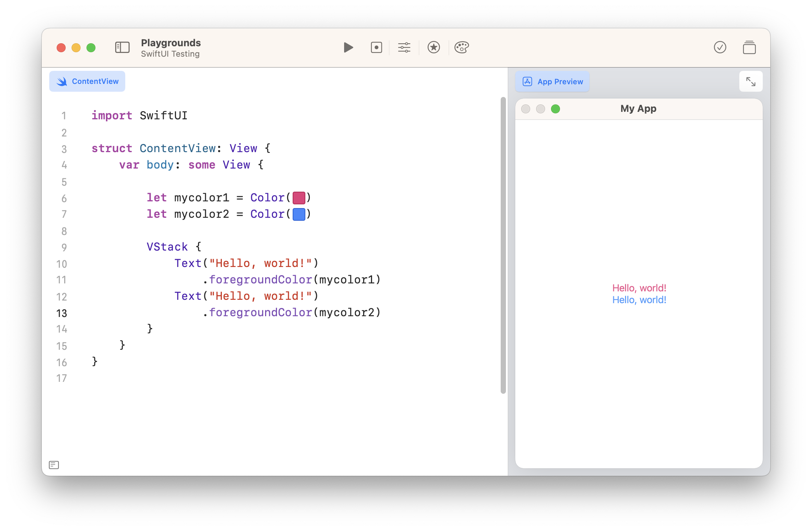812x531 pixels.
Task: Click the blue color swatch for mycolor2
Action: 299,214
